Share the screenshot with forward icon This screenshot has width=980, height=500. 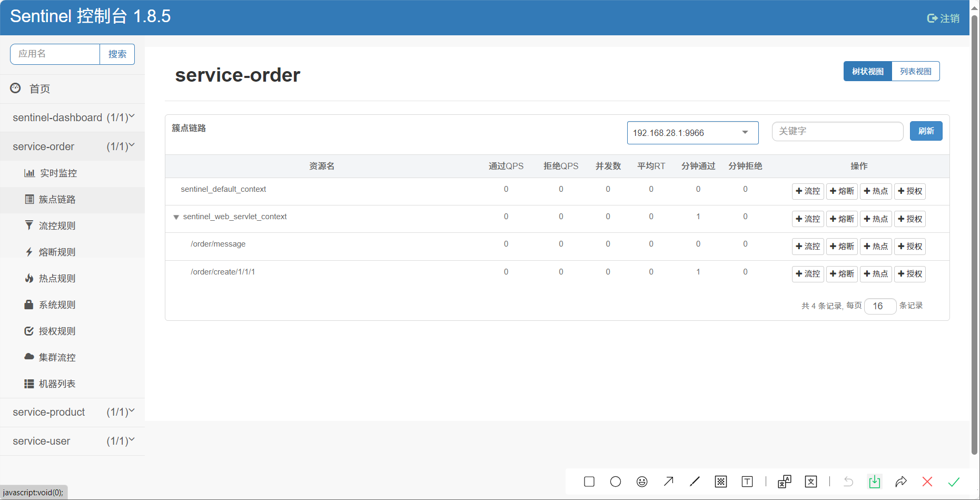pyautogui.click(x=901, y=482)
